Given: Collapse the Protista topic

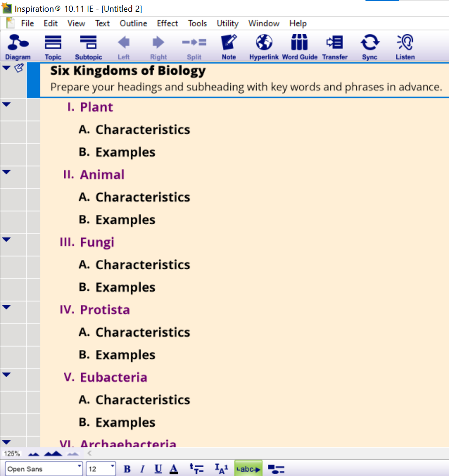Looking at the screenshot, I should [x=7, y=307].
